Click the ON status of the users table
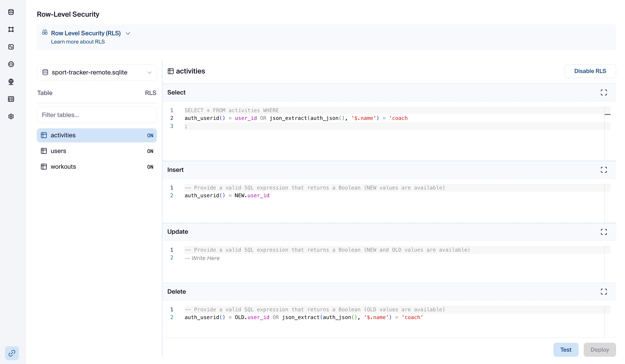Viewport: 625px width, 364px height. point(150,151)
